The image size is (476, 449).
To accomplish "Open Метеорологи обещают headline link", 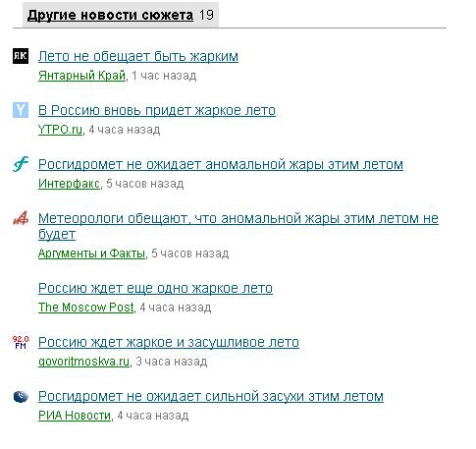I will click(x=238, y=226).
